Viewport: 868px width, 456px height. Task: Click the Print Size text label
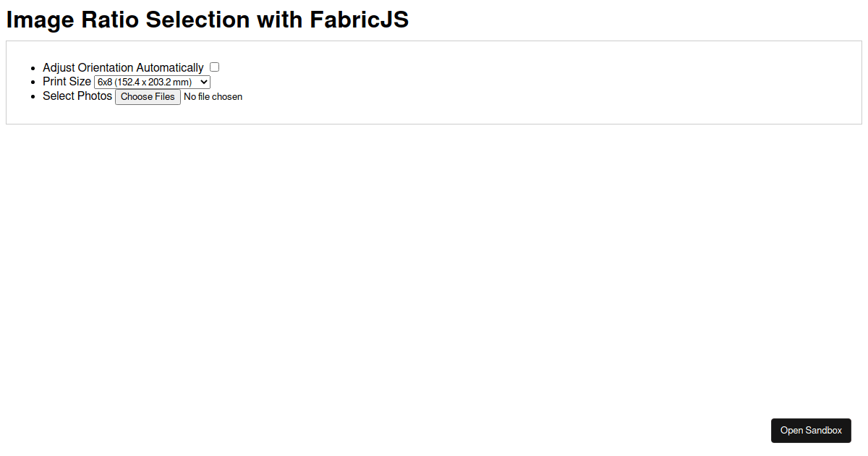tap(67, 81)
